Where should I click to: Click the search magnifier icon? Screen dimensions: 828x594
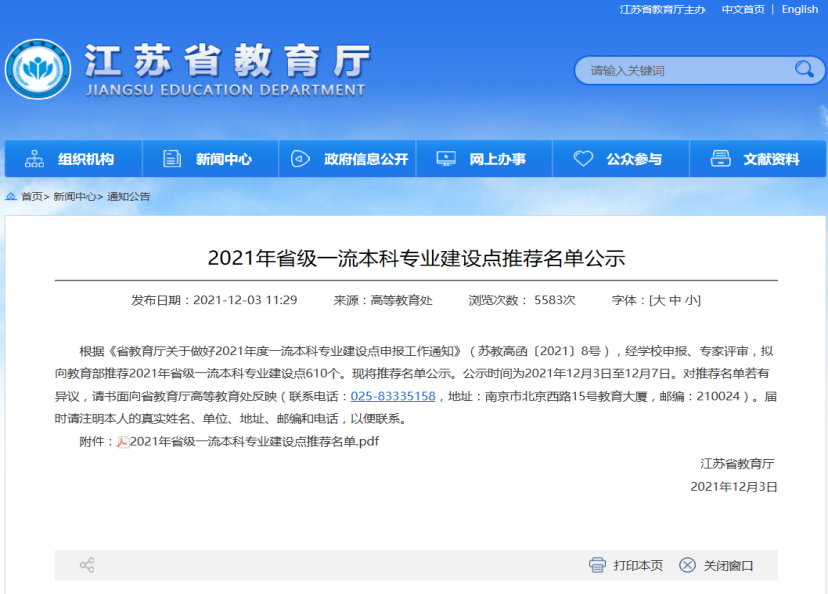pyautogui.click(x=803, y=69)
